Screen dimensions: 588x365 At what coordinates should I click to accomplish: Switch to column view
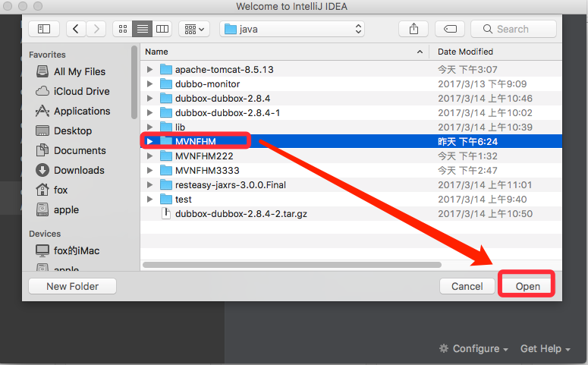click(162, 29)
